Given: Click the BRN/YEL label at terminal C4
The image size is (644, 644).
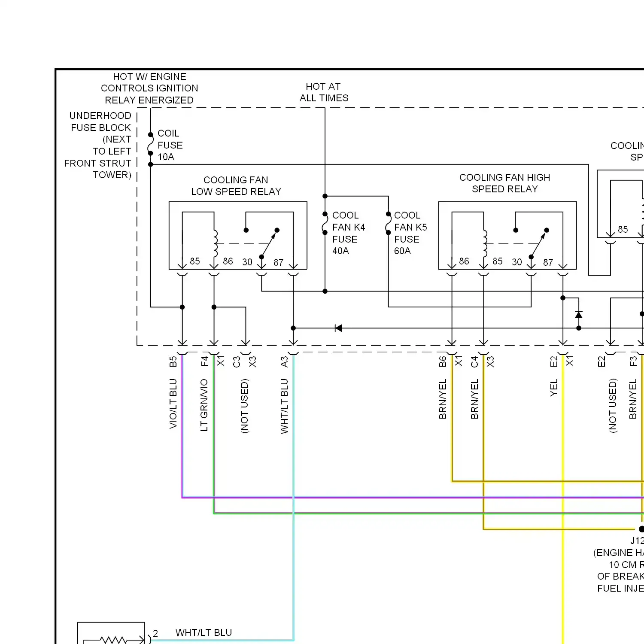Looking at the screenshot, I should [474, 399].
